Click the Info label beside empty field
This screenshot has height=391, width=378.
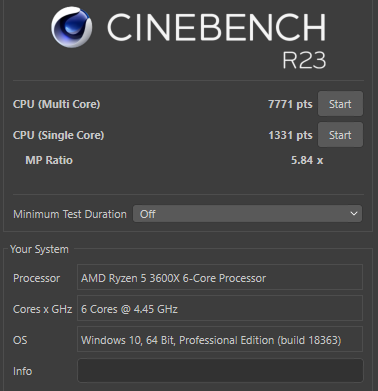[x=22, y=371]
